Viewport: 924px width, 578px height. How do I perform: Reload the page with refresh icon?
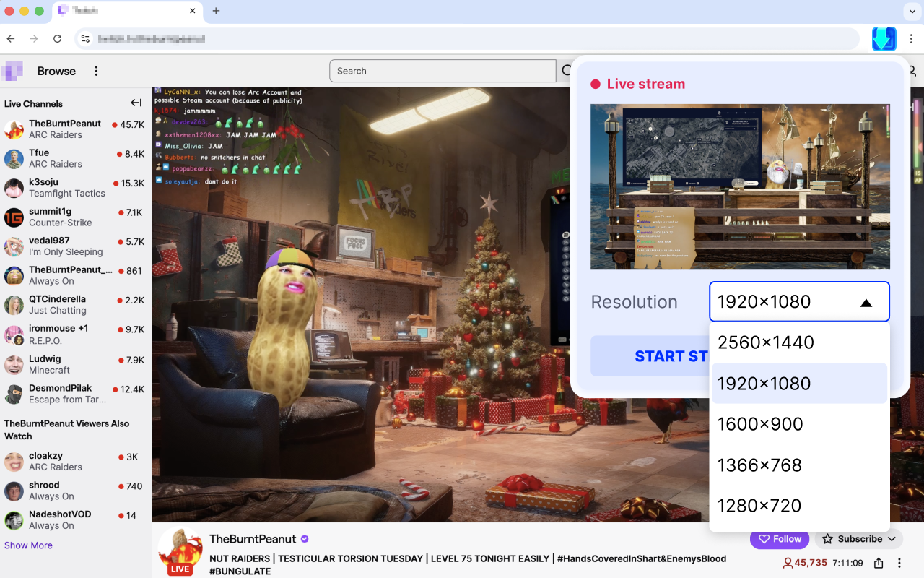[58, 39]
